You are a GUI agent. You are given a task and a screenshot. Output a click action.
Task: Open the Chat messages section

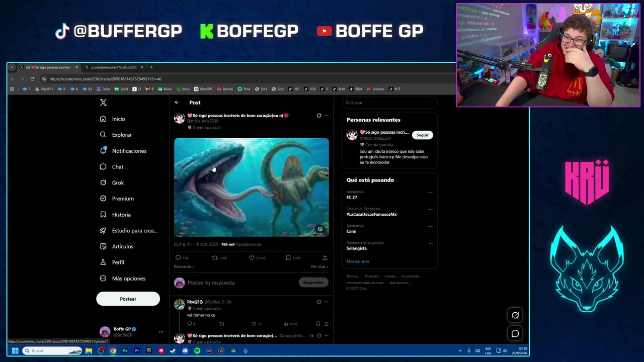(111, 167)
